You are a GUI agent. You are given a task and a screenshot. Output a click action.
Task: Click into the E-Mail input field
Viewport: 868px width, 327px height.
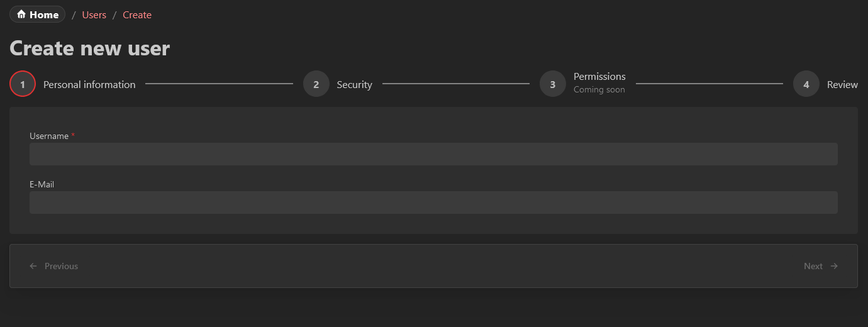(x=433, y=202)
